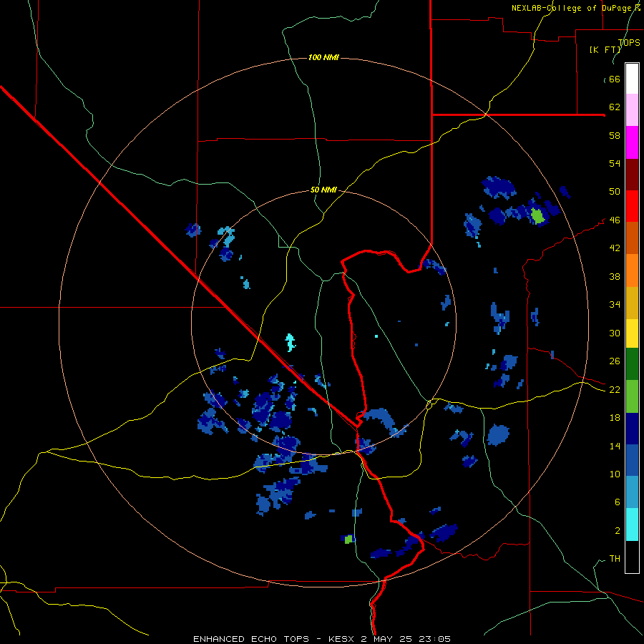Select the 46 legend value
The height and width of the screenshot is (644, 644).
tap(615, 220)
